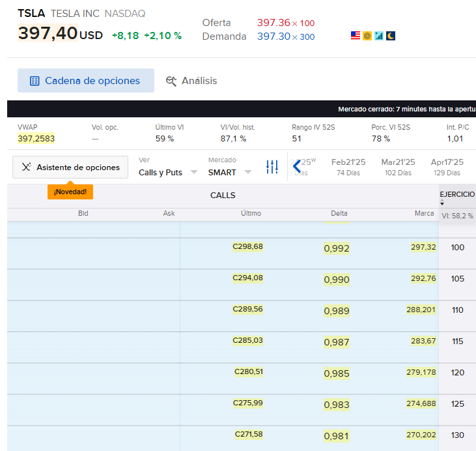Click delta value 0,985
Viewport: 476px width, 451px height.
[x=337, y=373]
